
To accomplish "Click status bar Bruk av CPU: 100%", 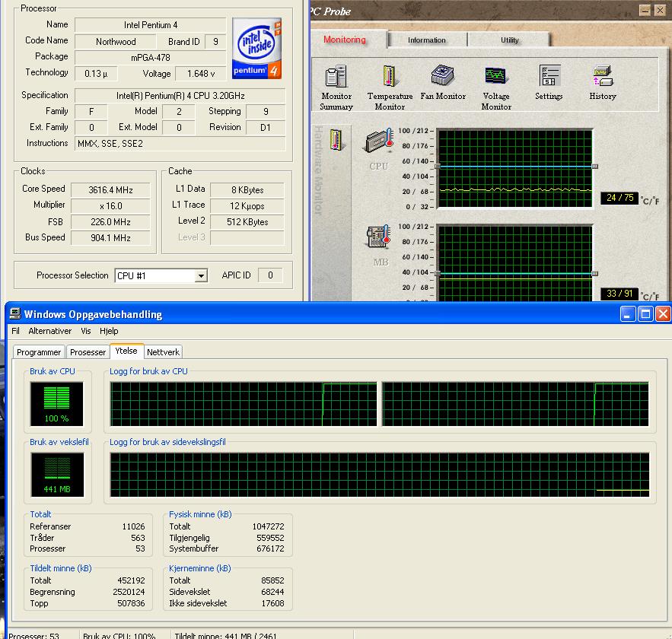I will click(x=119, y=635).
